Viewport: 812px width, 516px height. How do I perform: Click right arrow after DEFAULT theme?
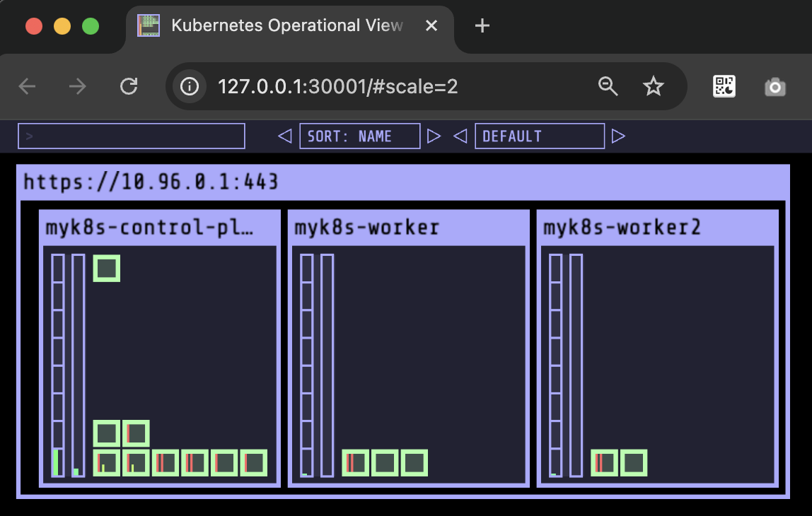click(x=618, y=136)
